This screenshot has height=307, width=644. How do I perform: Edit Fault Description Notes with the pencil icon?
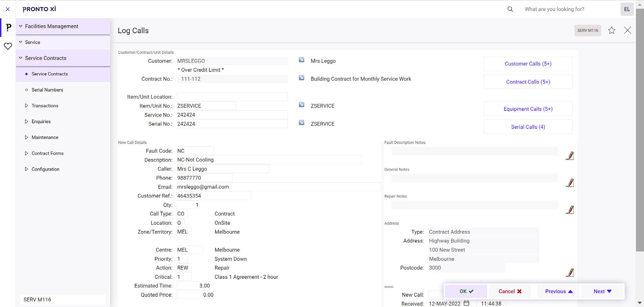click(x=570, y=156)
